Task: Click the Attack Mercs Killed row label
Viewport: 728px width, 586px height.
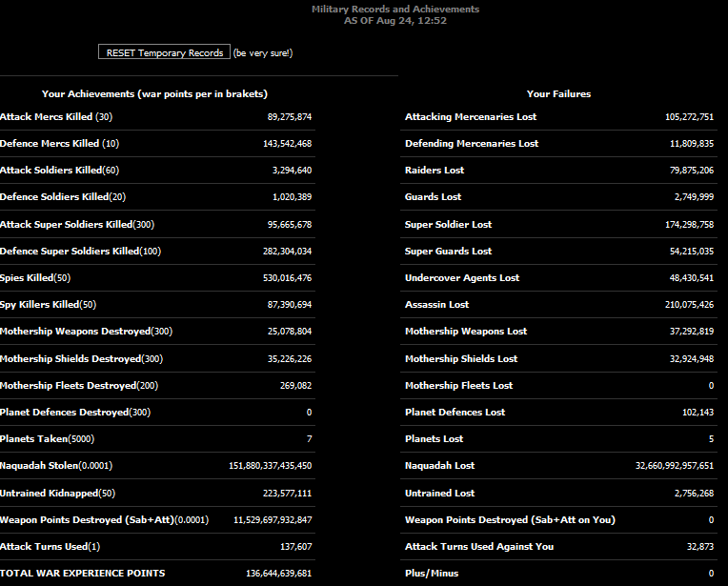Action: tap(56, 117)
